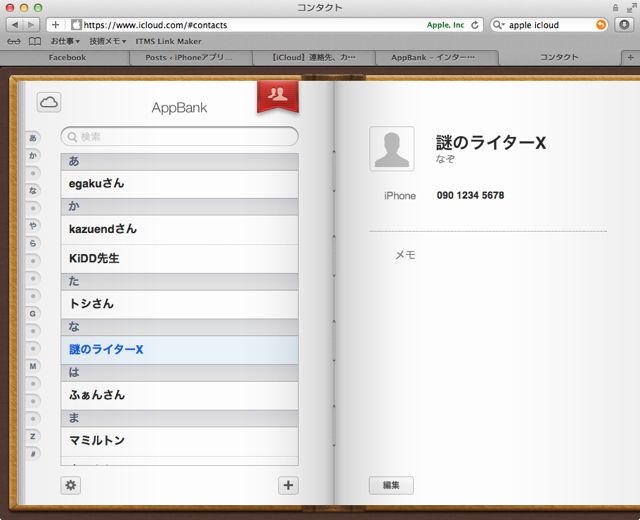Image resolution: width=640 pixels, height=520 pixels.
Task: Click the window title bar lock icon
Action: coord(616,7)
